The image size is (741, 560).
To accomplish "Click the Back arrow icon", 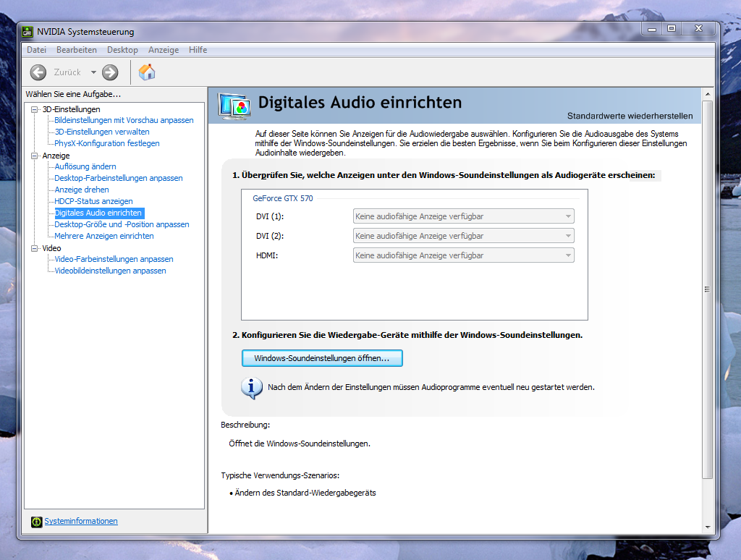I will tap(38, 72).
